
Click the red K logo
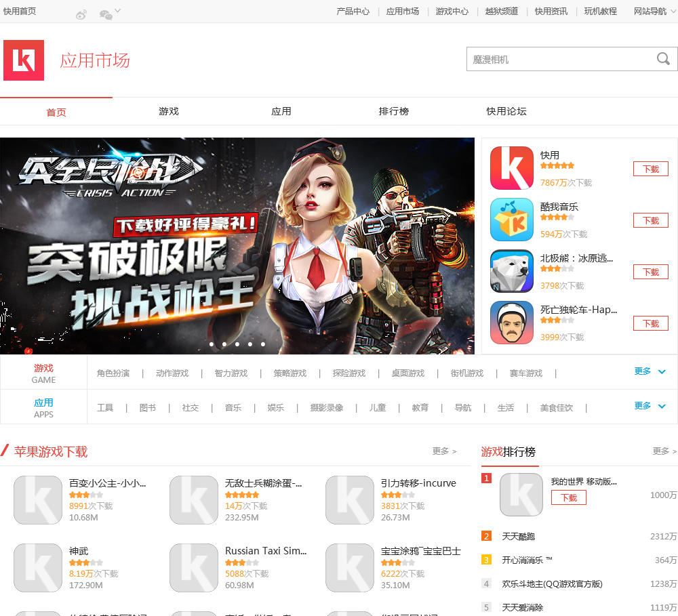pos(24,60)
